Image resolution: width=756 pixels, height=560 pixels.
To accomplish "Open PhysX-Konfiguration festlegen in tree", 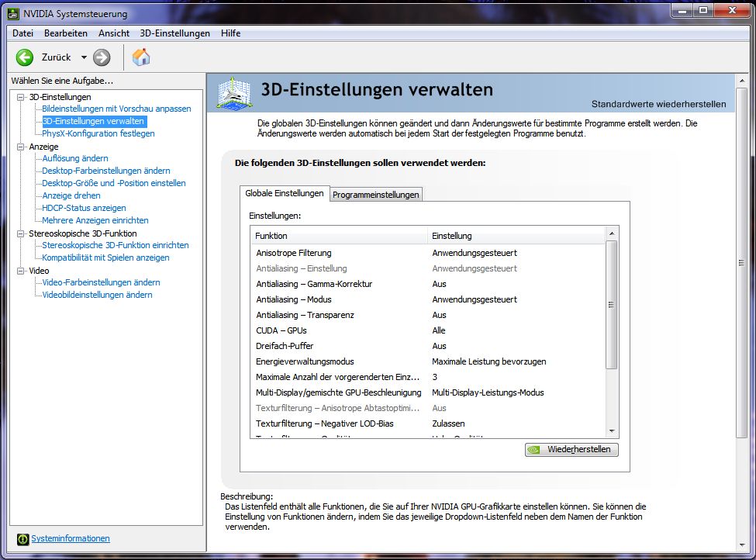I will (98, 133).
